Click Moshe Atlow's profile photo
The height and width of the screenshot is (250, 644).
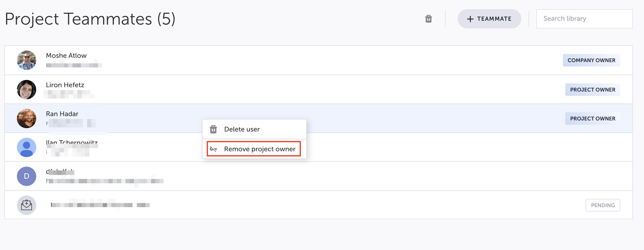(27, 60)
